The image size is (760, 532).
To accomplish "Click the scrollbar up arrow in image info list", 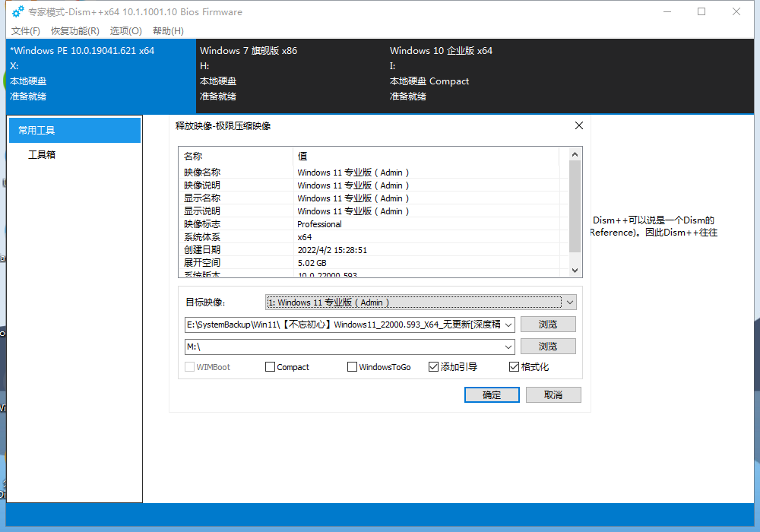I will [x=575, y=154].
